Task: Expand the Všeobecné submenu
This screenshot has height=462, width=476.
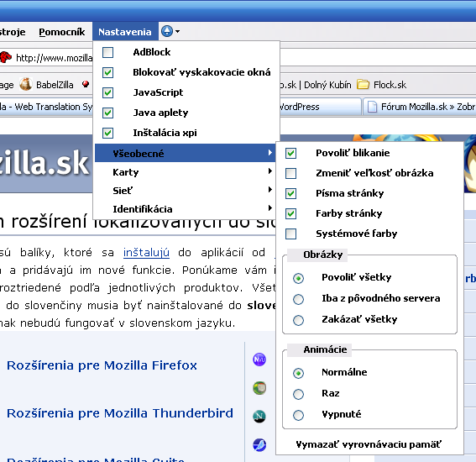Action: pyautogui.click(x=185, y=153)
